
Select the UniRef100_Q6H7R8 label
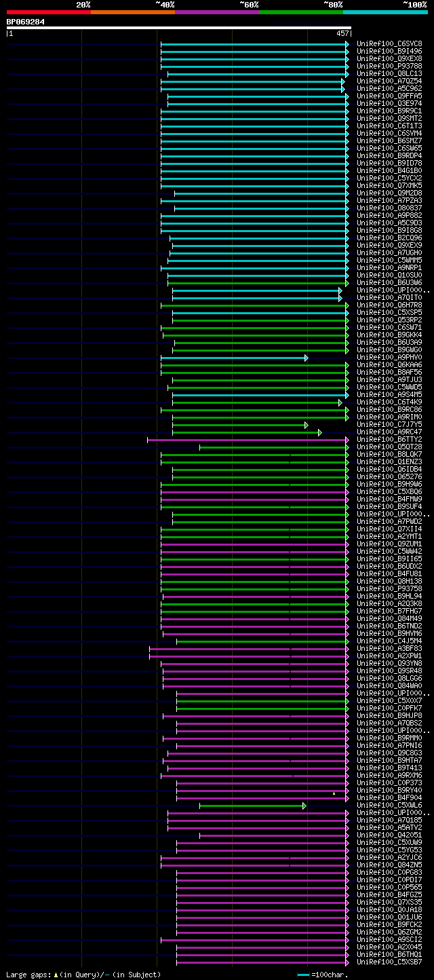point(389,305)
